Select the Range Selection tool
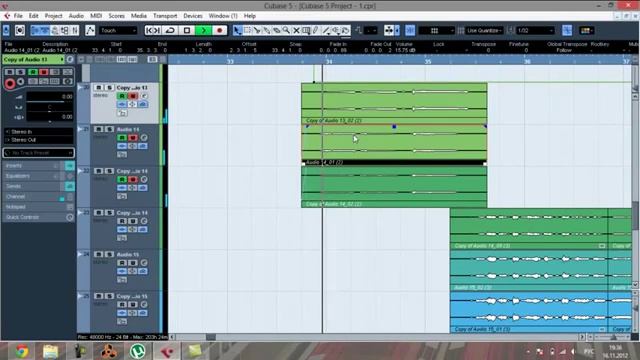This screenshot has height=360, width=640. click(247, 31)
